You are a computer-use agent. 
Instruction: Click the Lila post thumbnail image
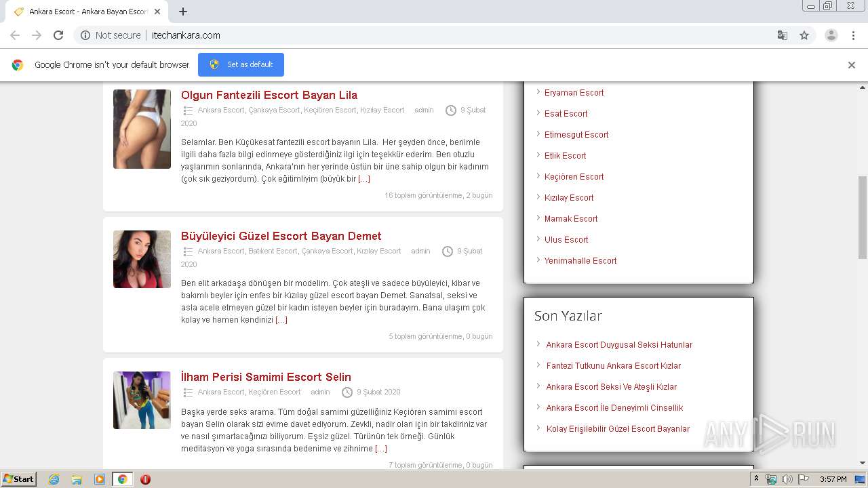pyautogui.click(x=142, y=129)
